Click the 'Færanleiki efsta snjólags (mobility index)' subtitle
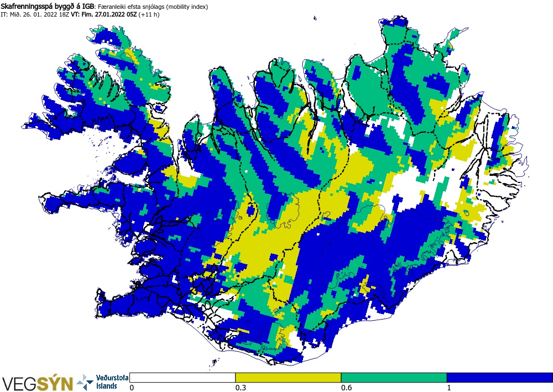 point(153,7)
